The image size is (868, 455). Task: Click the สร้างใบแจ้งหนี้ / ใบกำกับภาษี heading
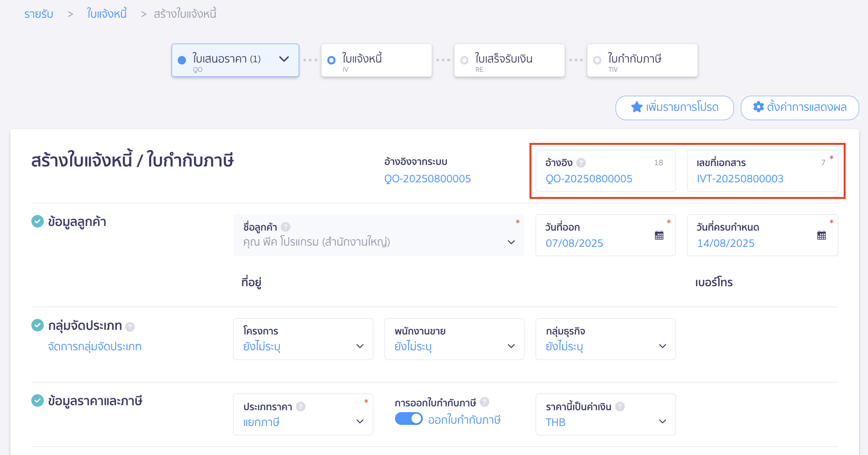[132, 160]
